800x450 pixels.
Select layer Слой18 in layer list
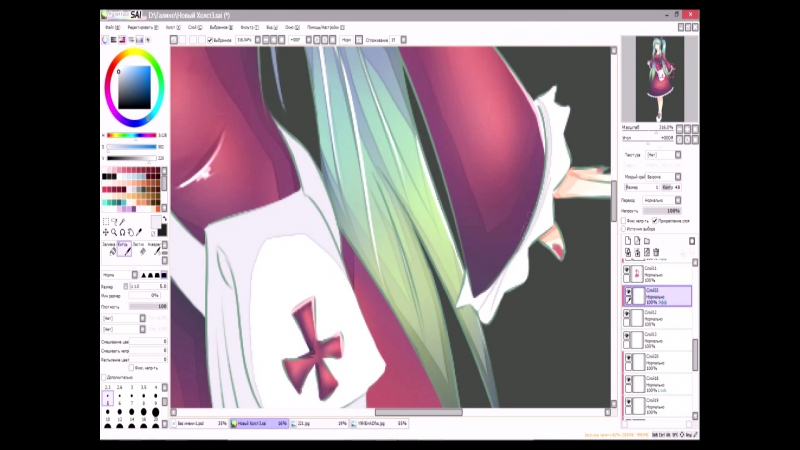tap(657, 384)
